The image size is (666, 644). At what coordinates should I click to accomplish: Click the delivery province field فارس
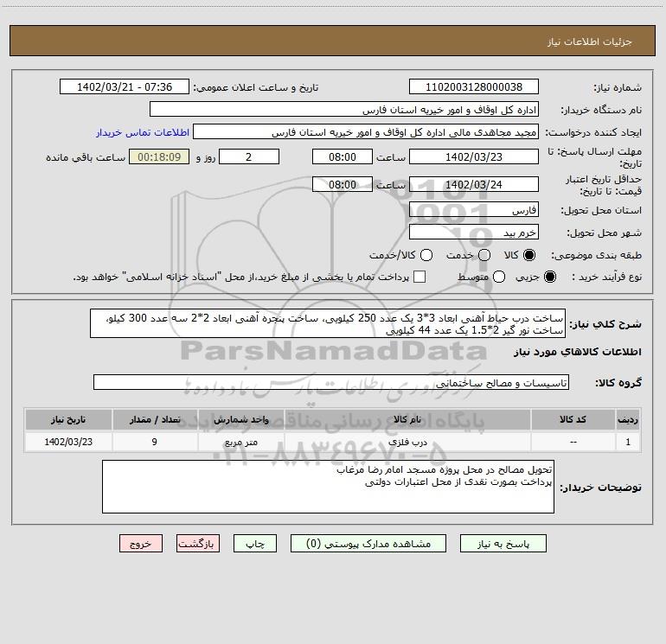point(474,210)
